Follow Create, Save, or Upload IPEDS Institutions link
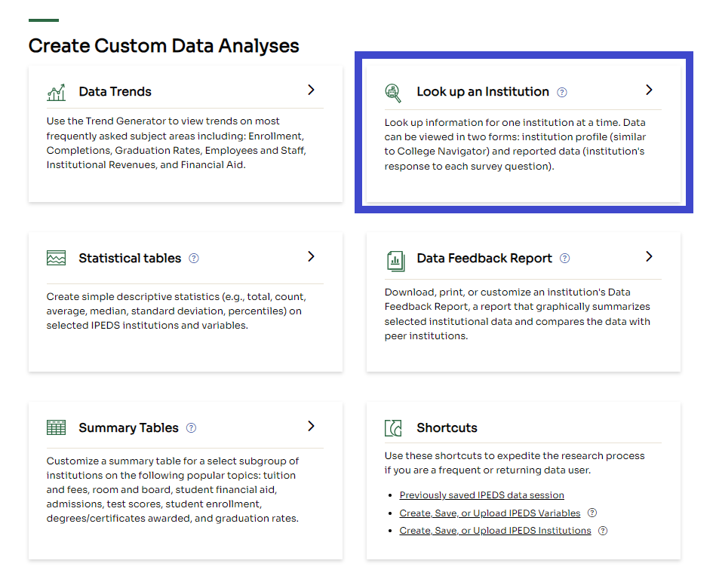Image resolution: width=716 pixels, height=588 pixels. (x=495, y=531)
